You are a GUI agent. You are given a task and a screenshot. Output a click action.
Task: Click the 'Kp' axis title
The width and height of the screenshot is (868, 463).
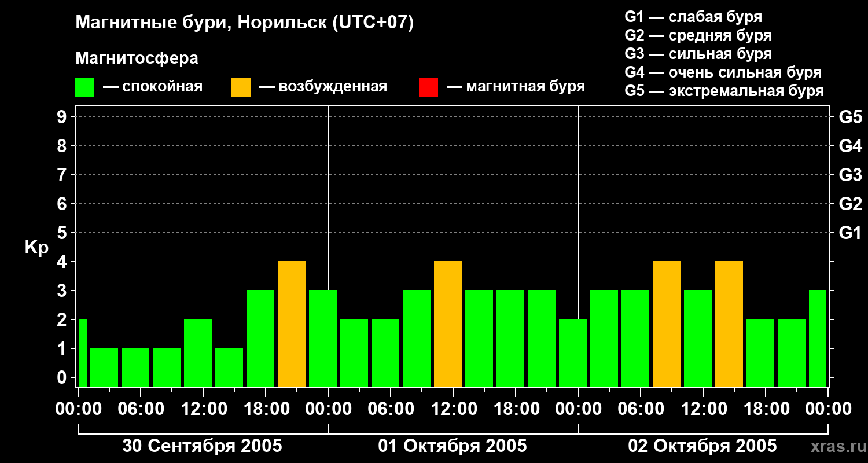tap(36, 248)
